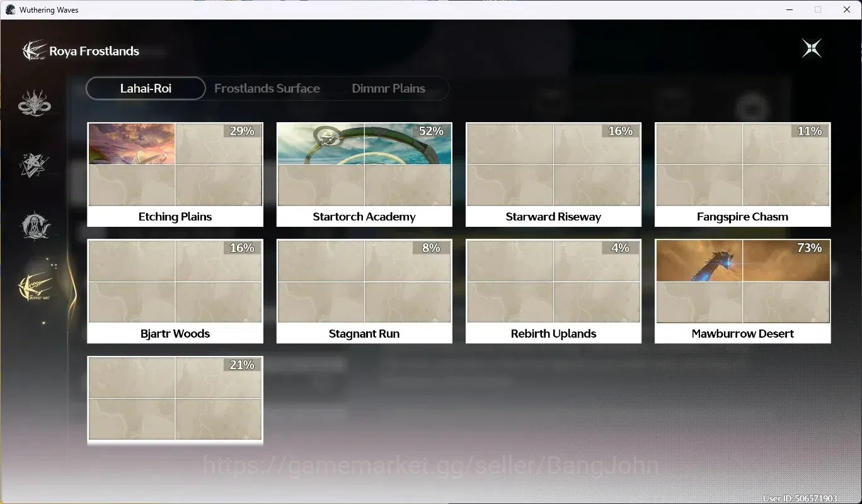Click the Startorch Academy label
The width and height of the screenshot is (862, 504).
click(364, 217)
